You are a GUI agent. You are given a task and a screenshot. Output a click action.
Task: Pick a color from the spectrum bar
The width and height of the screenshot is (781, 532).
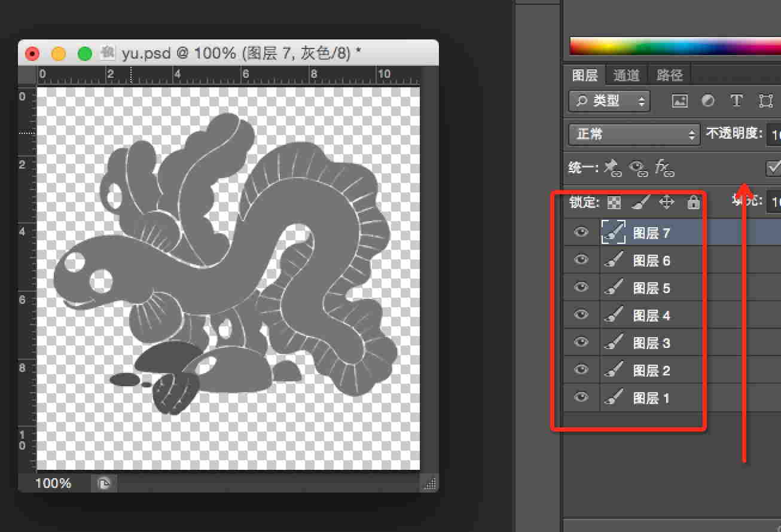click(670, 46)
